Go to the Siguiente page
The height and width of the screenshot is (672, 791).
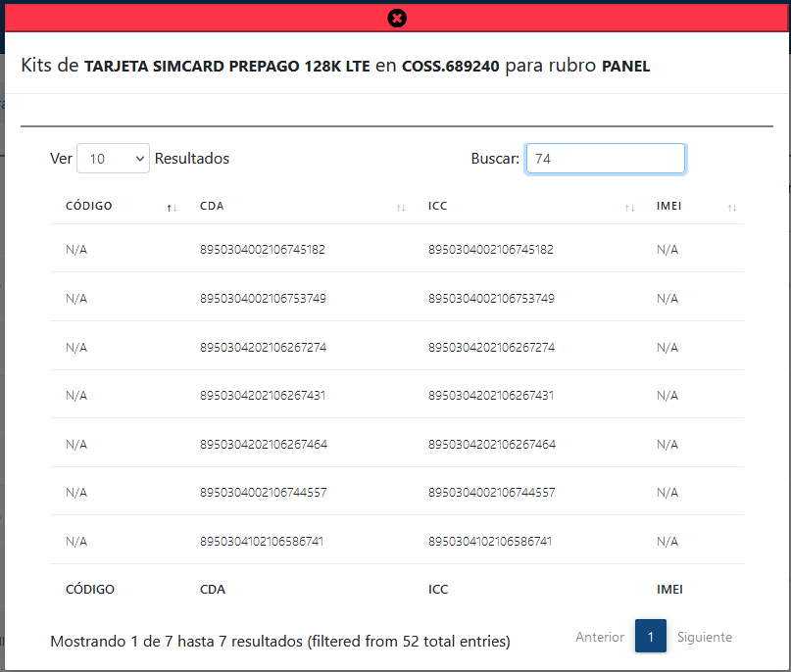pos(704,637)
